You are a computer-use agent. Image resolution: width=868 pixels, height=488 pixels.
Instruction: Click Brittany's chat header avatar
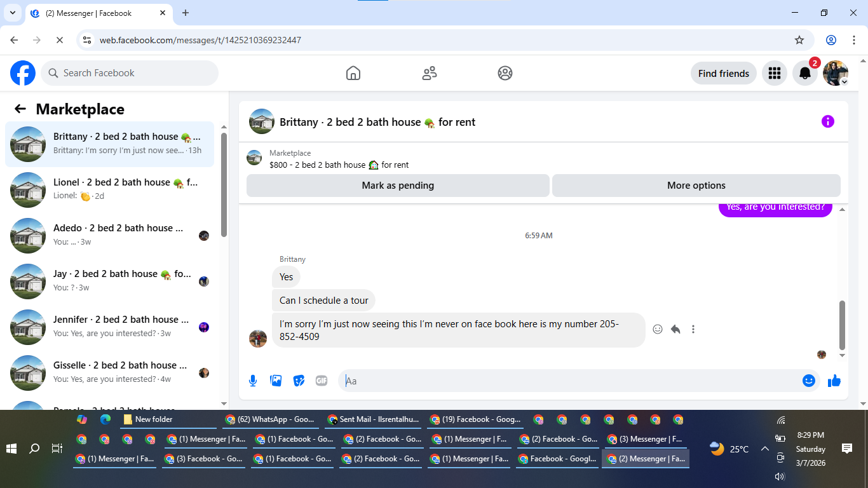[x=262, y=121]
